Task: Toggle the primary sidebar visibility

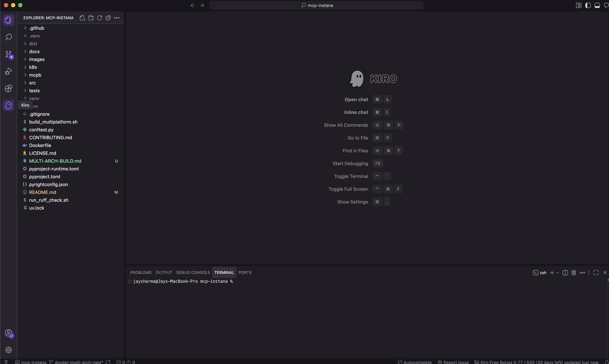Action: click(x=588, y=5)
